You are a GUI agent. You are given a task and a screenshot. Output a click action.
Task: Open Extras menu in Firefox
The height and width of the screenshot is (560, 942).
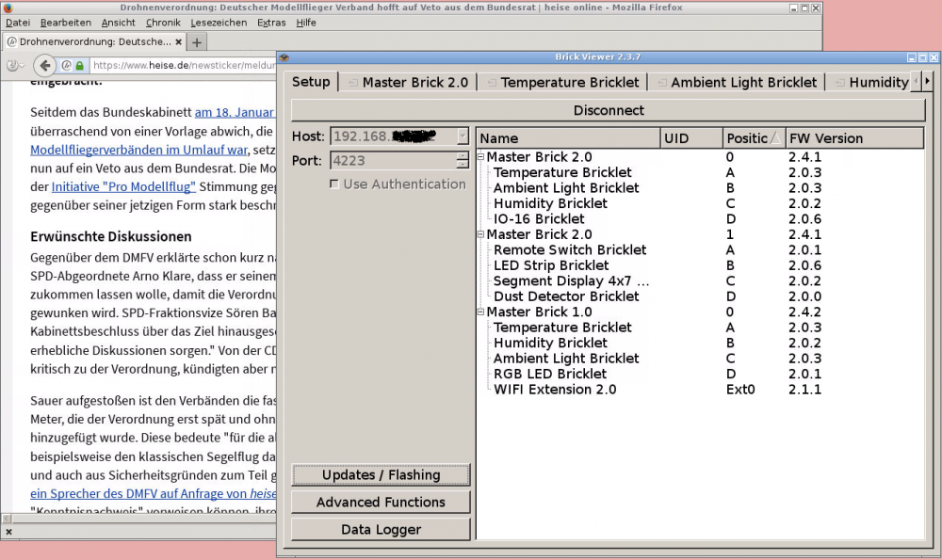pos(271,23)
